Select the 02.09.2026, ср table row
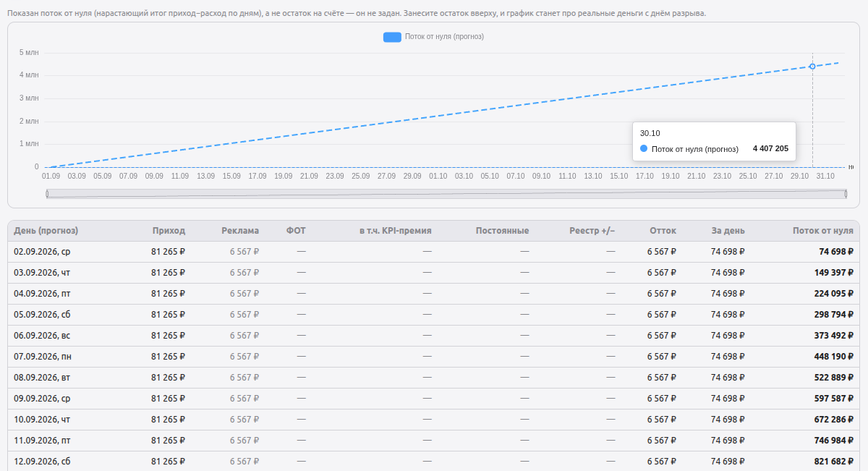 pyautogui.click(x=434, y=252)
